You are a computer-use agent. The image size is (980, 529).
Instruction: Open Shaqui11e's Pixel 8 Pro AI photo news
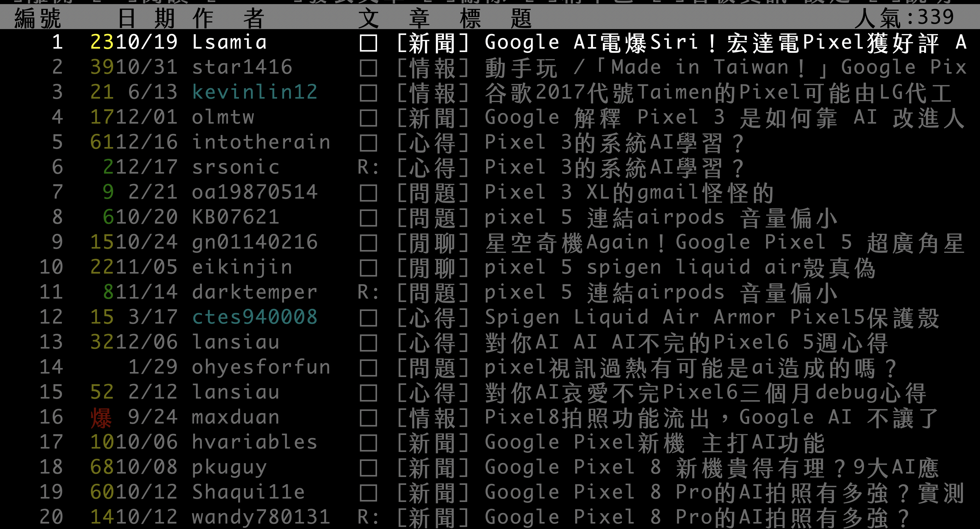pos(490,492)
